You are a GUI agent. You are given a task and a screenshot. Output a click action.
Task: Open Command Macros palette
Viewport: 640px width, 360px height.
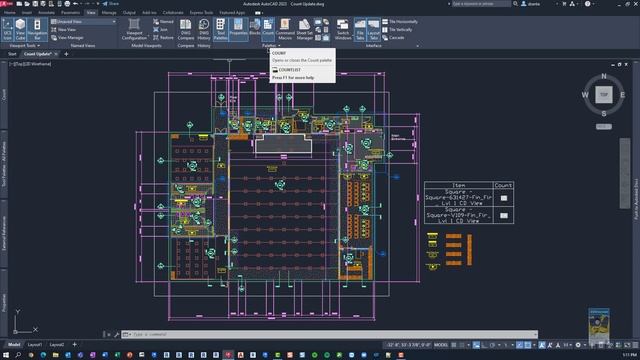[x=285, y=29]
